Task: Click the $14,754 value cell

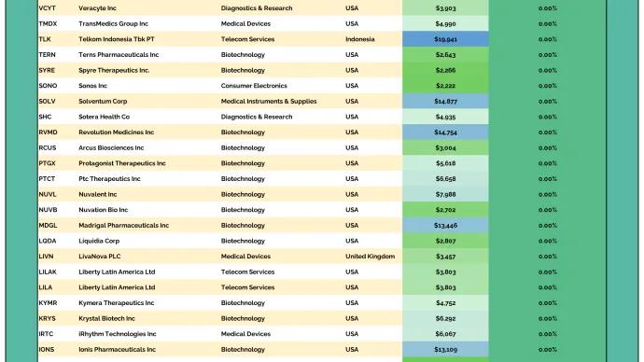Action: pos(445,132)
